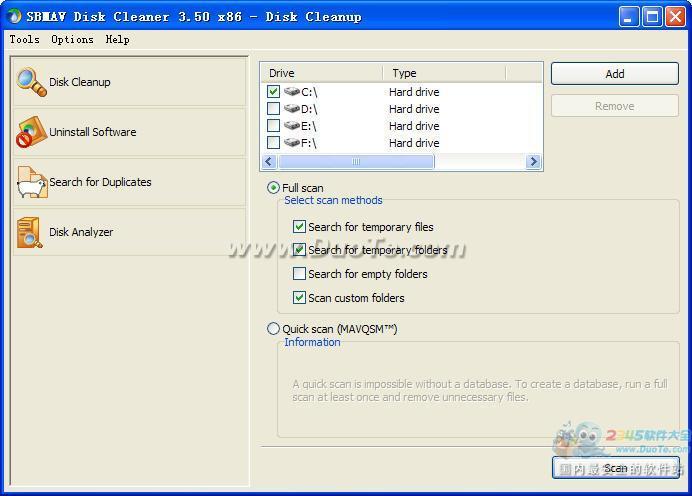Click the Disk Analyzer server icon

pyautogui.click(x=30, y=232)
